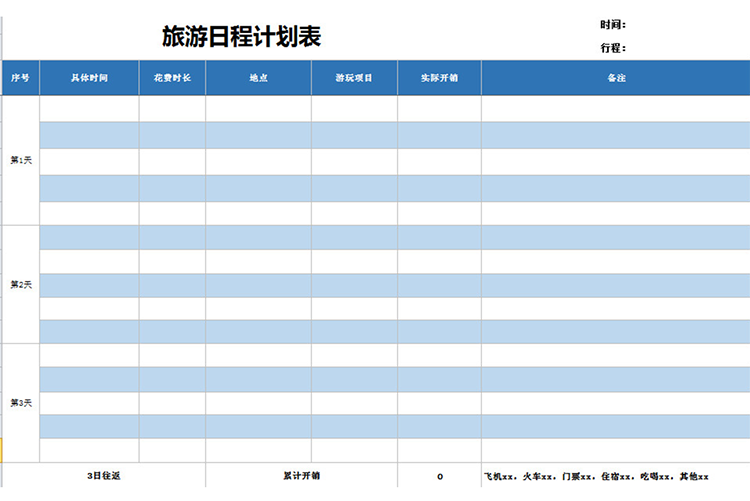Select the 第1天 cell
750x501 pixels.
tap(21, 160)
